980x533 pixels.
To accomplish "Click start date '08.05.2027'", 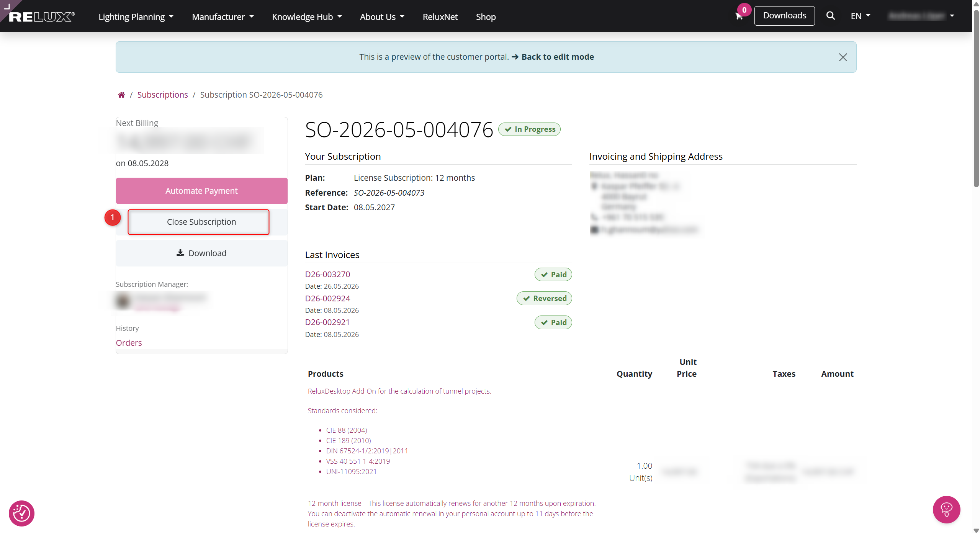I will click(374, 207).
